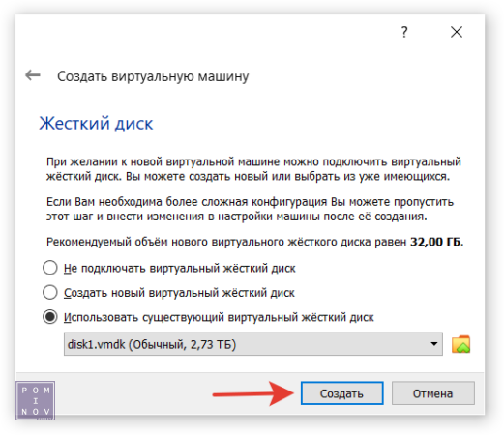Browse for disk file with folder icon
Image resolution: width=504 pixels, height=435 pixels.
pyautogui.click(x=460, y=344)
